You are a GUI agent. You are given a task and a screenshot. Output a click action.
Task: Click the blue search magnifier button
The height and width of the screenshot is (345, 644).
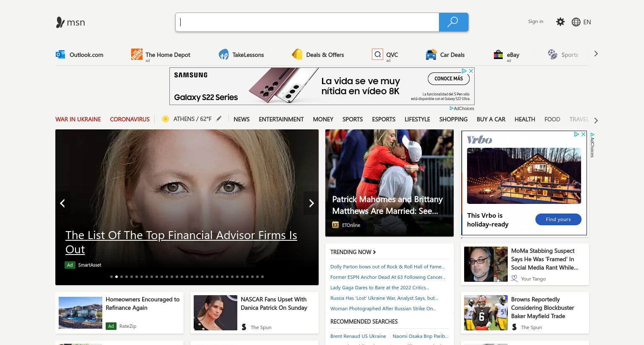[x=453, y=22]
